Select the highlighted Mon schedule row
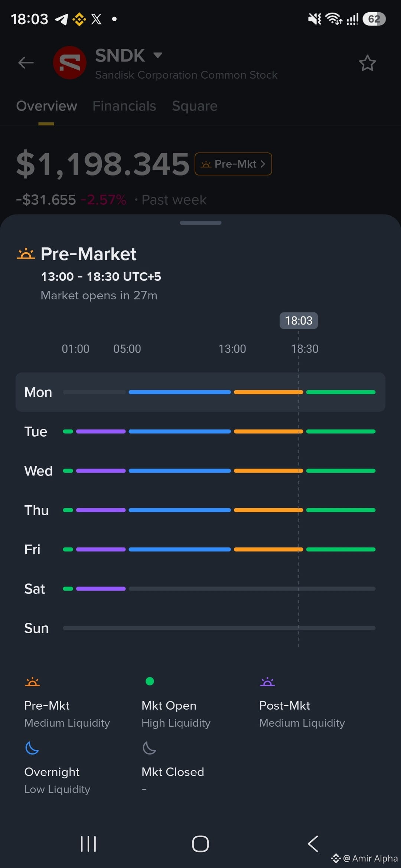The width and height of the screenshot is (401, 868). point(200,392)
